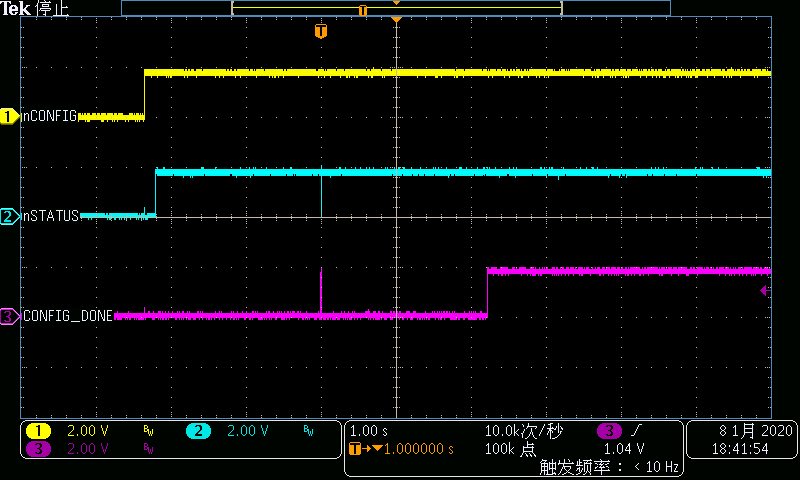800x480 pixels.
Task: Click the Tek logo text
Action: click(15, 8)
